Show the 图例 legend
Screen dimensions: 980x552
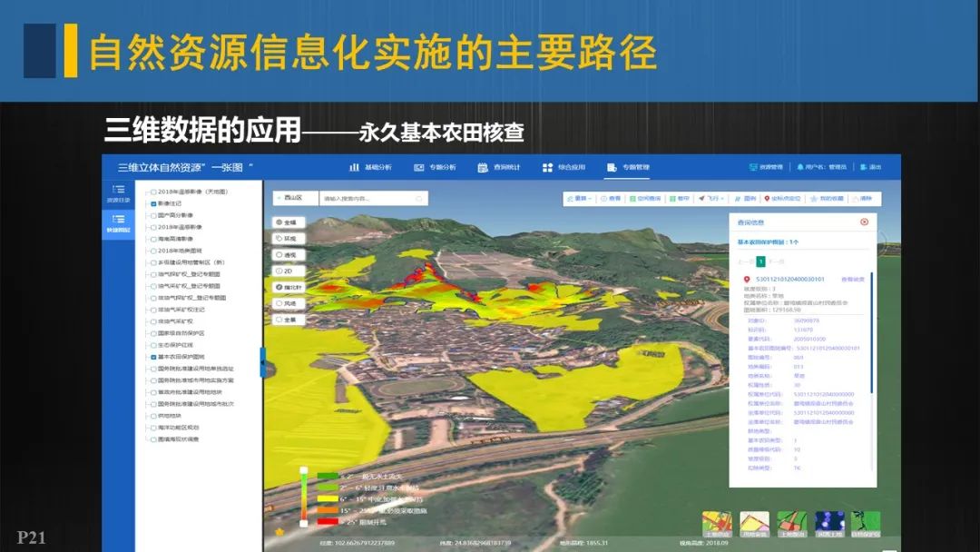click(x=746, y=198)
